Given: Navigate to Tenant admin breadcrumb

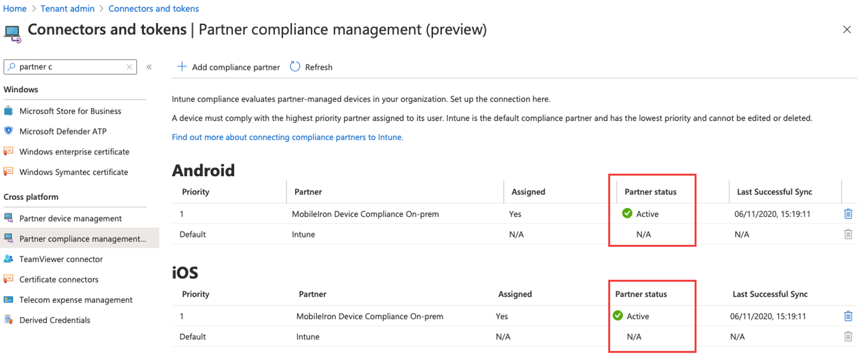Looking at the screenshot, I should click(67, 8).
